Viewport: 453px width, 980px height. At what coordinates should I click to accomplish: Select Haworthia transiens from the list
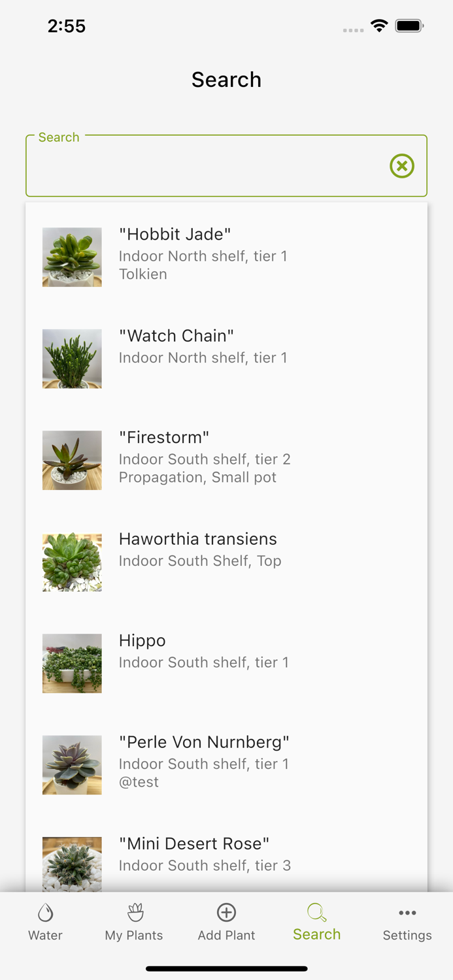(x=198, y=549)
